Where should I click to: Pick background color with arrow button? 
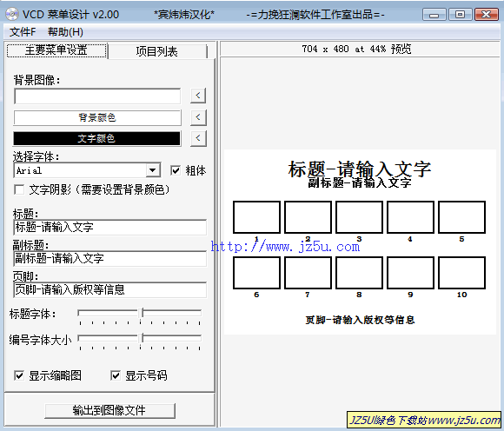pos(198,117)
